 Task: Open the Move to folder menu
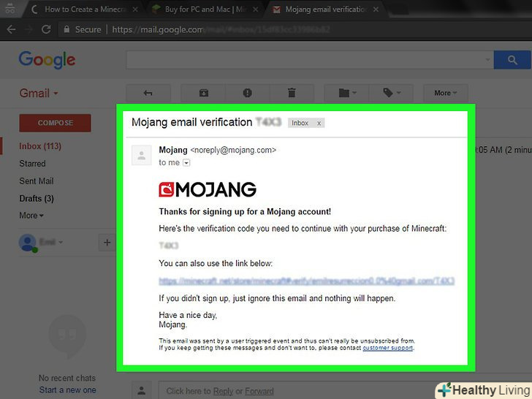pyautogui.click(x=346, y=93)
